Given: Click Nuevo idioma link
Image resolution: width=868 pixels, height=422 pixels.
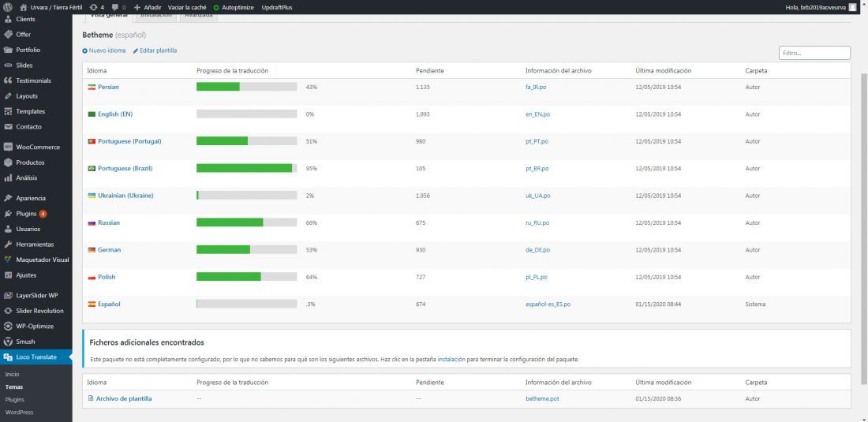Looking at the screenshot, I should point(104,51).
